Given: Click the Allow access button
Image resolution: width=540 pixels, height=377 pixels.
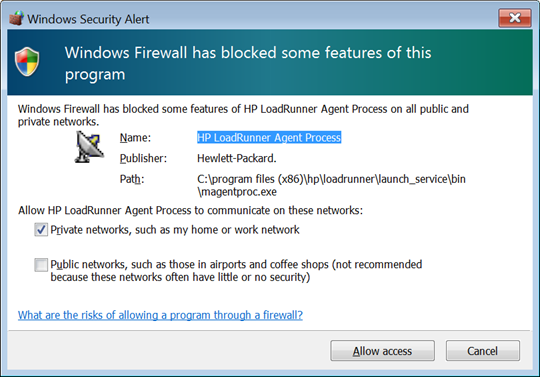Looking at the screenshot, I should pyautogui.click(x=382, y=351).
